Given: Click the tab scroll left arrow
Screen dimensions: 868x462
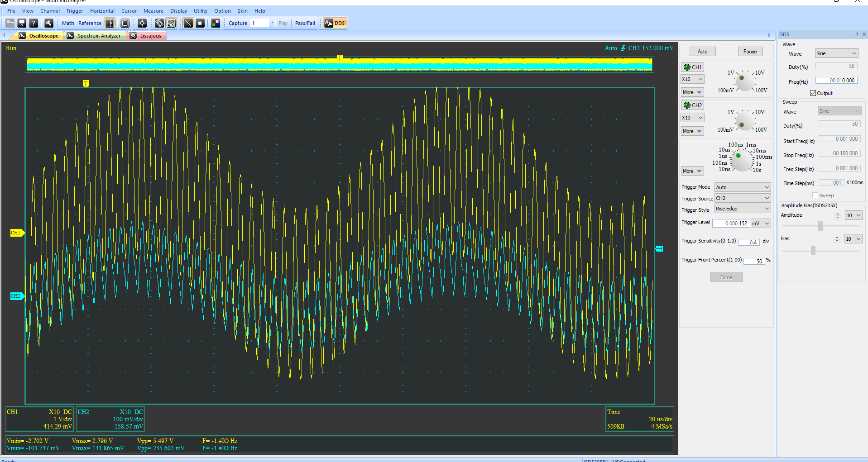Looking at the screenshot, I should coord(4,35).
